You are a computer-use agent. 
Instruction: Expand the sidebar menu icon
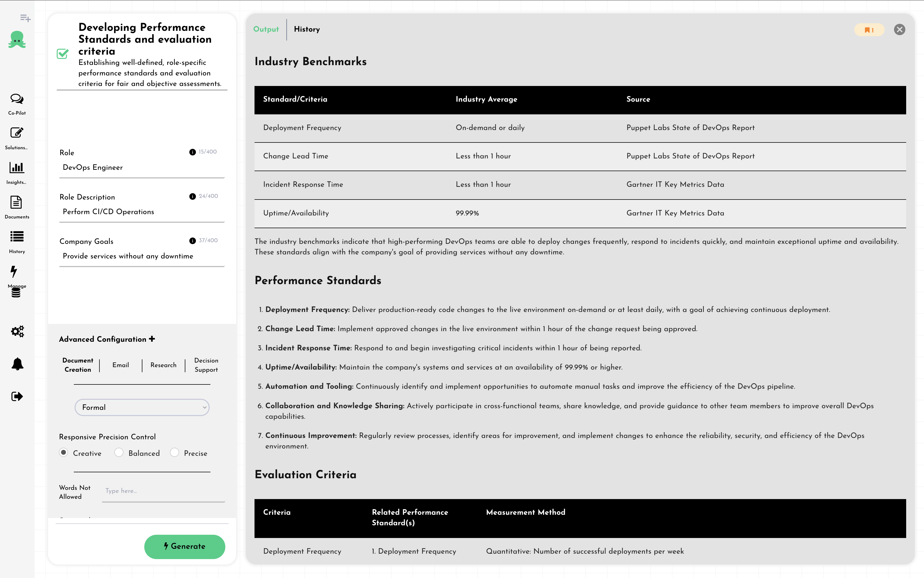pos(25,18)
